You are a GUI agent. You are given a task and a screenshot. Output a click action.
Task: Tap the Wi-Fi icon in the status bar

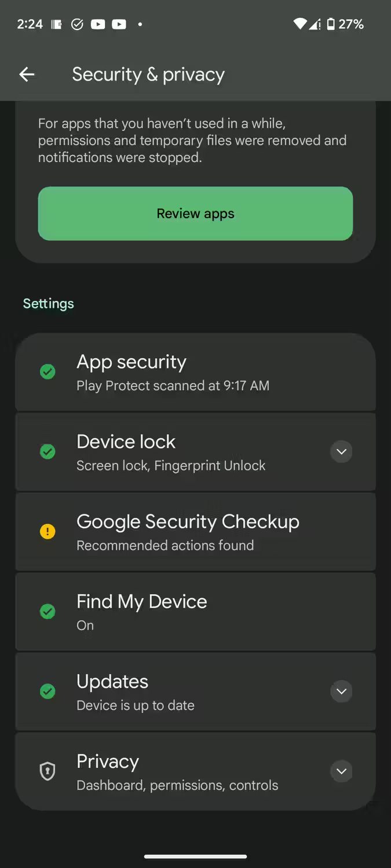click(299, 24)
